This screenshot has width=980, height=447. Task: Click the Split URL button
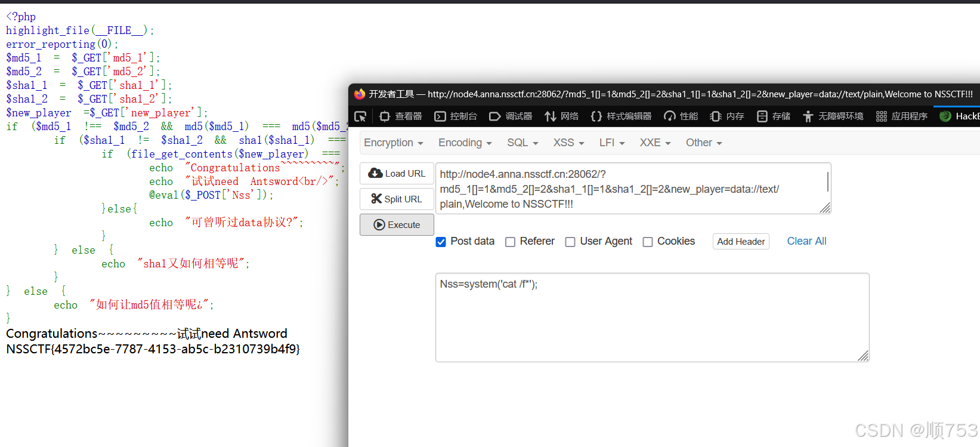pos(397,199)
